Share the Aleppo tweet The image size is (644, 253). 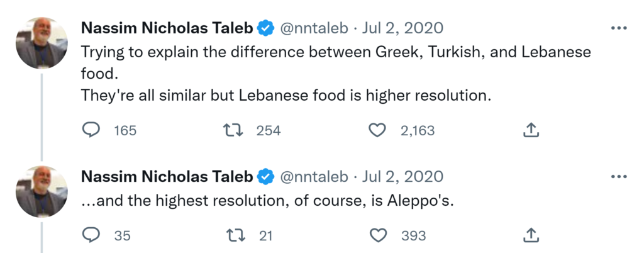pyautogui.click(x=531, y=235)
